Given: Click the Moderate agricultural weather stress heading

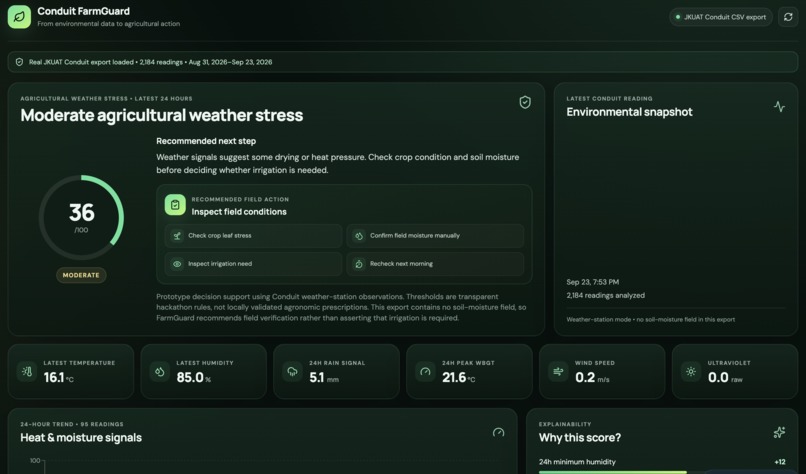Looking at the screenshot, I should point(162,115).
